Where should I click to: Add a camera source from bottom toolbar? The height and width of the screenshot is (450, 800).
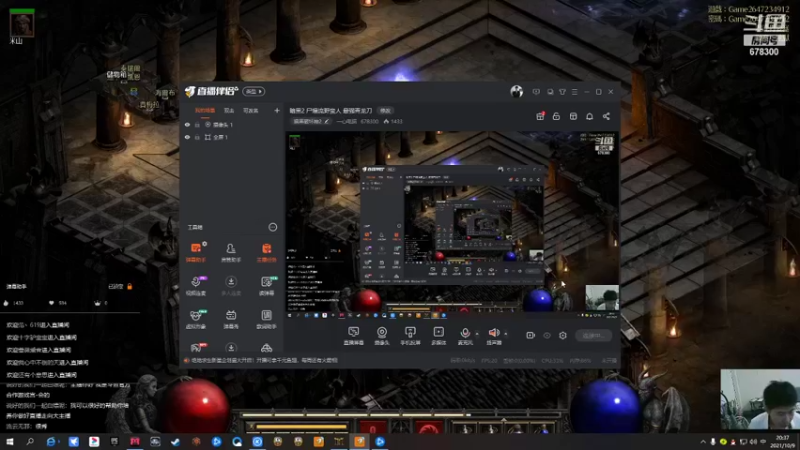click(x=382, y=336)
